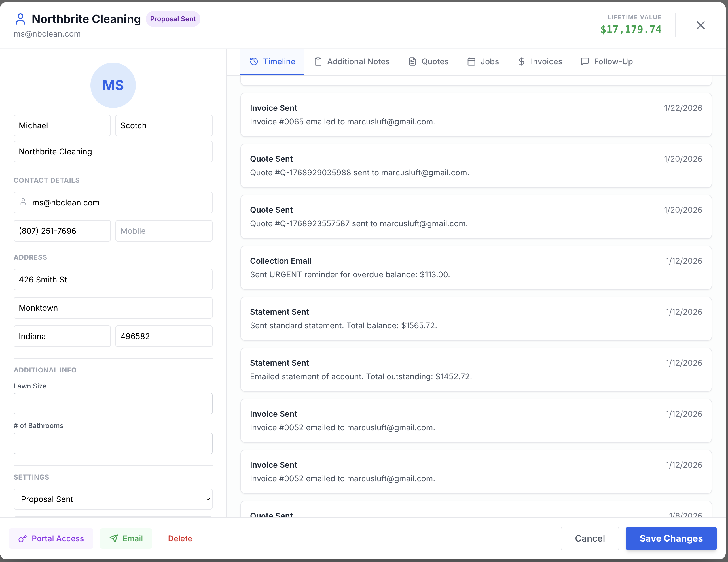Click the Proposal Sent status badge
The height and width of the screenshot is (562, 728).
[x=173, y=19]
